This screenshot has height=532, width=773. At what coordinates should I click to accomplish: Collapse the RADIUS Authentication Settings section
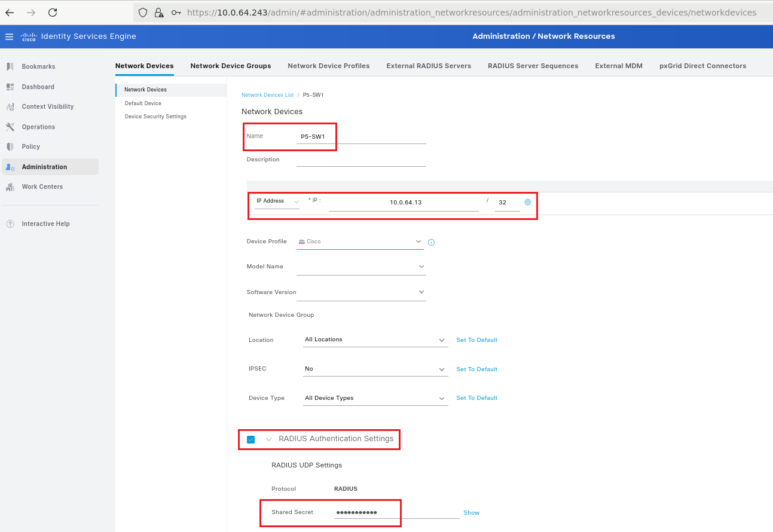point(269,439)
